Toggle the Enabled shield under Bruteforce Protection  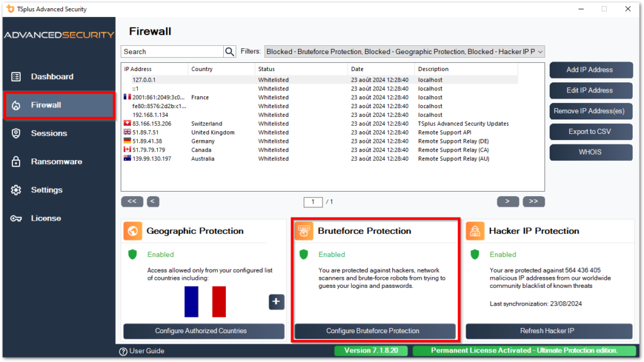pyautogui.click(x=304, y=254)
